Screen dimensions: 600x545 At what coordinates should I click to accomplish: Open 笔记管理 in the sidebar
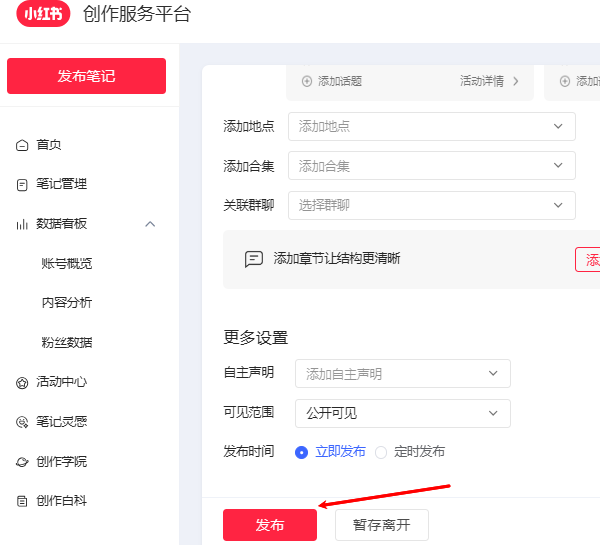61,184
